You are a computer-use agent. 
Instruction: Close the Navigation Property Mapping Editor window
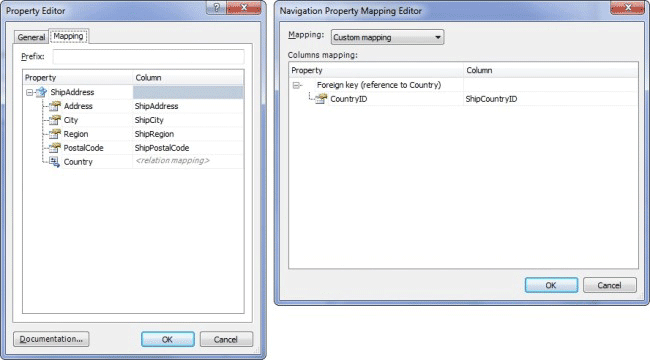628,7
